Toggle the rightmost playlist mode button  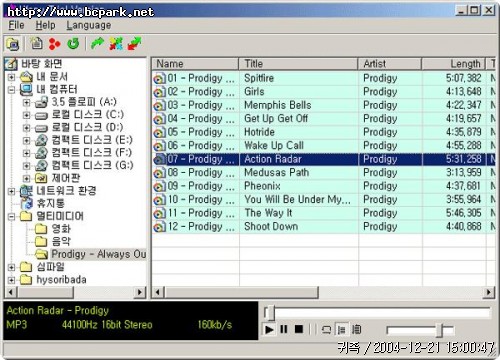(356, 330)
